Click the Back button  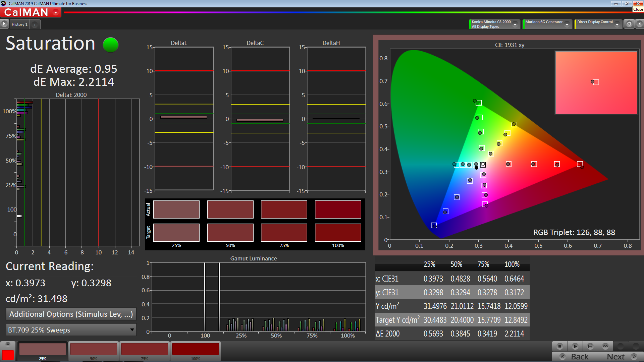[575, 357]
